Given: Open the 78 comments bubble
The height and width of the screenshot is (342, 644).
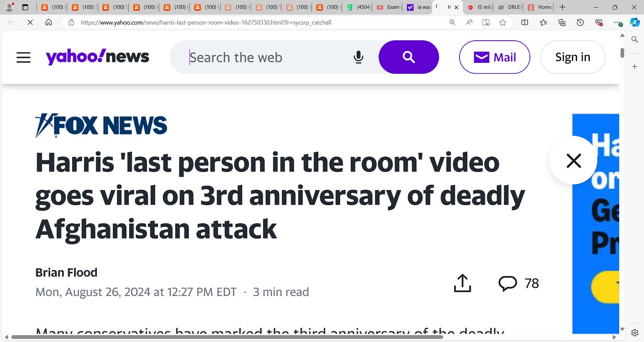Looking at the screenshot, I should [518, 283].
